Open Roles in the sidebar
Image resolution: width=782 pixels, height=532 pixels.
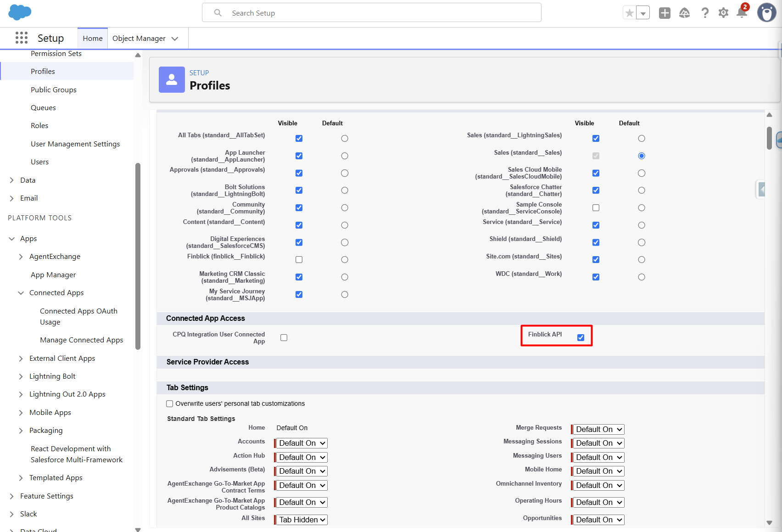tap(39, 126)
